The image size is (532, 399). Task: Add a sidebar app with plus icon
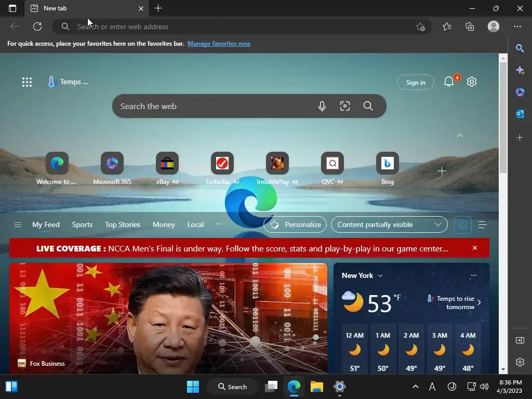[520, 138]
